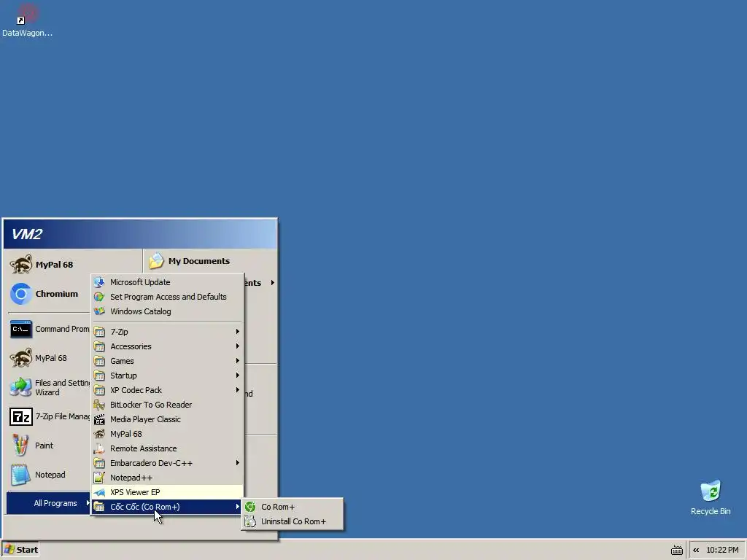Click the XPS Viewer EP icon
This screenshot has width=747, height=560.
coord(99,492)
